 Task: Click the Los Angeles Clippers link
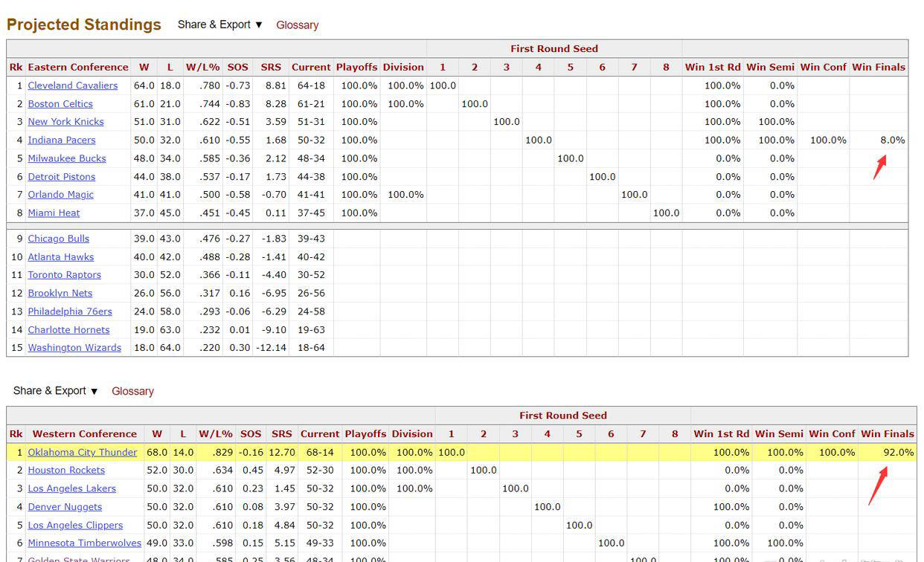(x=75, y=525)
